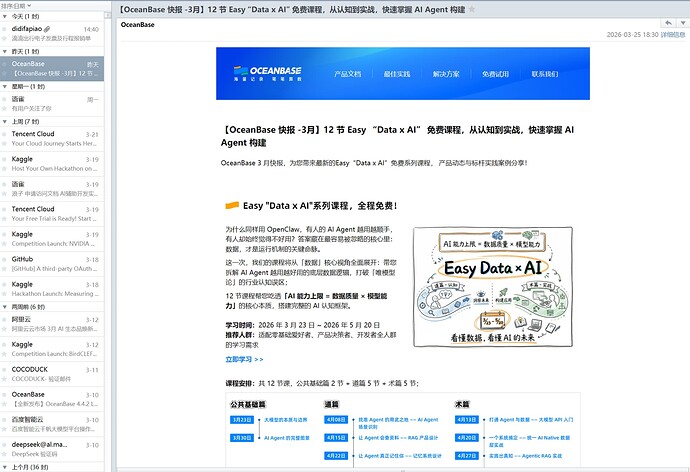Image resolution: width=690 pixels, height=472 pixels.
Task: Star the deepseek verification email
Action: click(4, 454)
